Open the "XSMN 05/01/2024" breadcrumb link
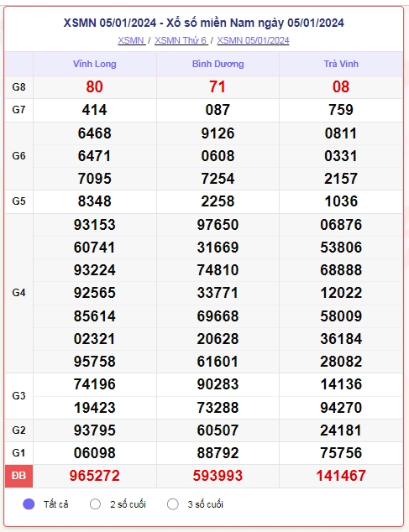Image resolution: width=409 pixels, height=532 pixels. (253, 40)
